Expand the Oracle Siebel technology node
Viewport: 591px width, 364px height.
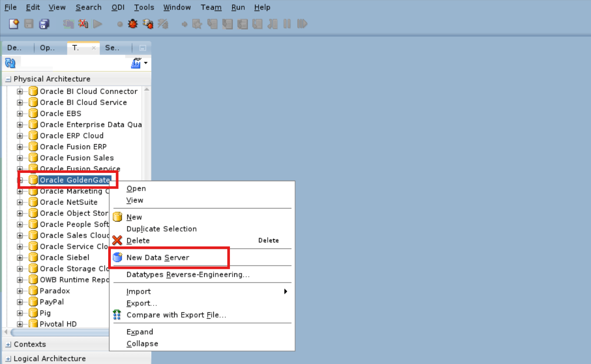coord(20,257)
